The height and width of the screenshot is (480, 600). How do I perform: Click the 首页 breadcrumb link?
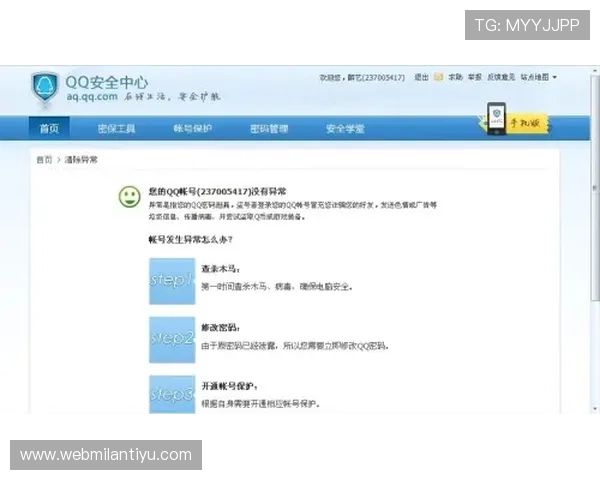[x=44, y=160]
